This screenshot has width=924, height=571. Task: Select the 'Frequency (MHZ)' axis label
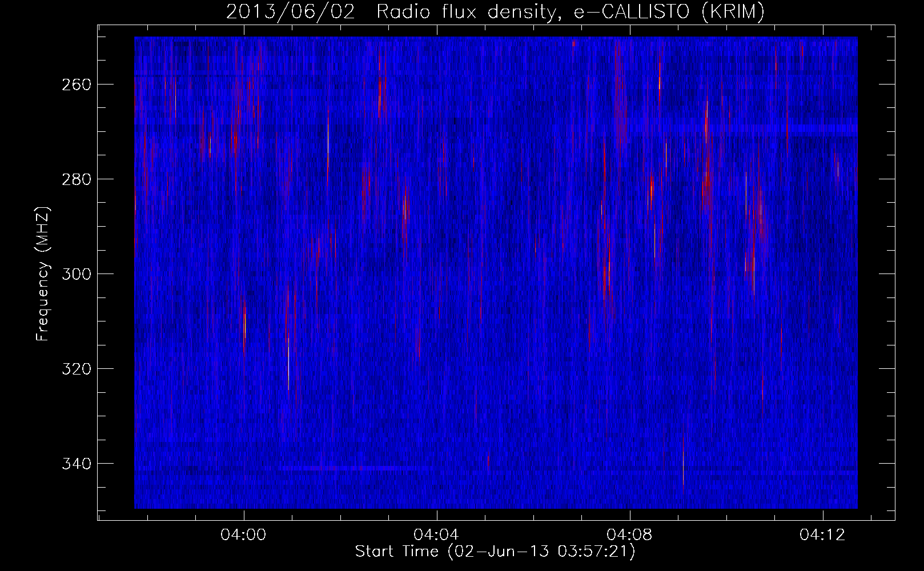(43, 274)
